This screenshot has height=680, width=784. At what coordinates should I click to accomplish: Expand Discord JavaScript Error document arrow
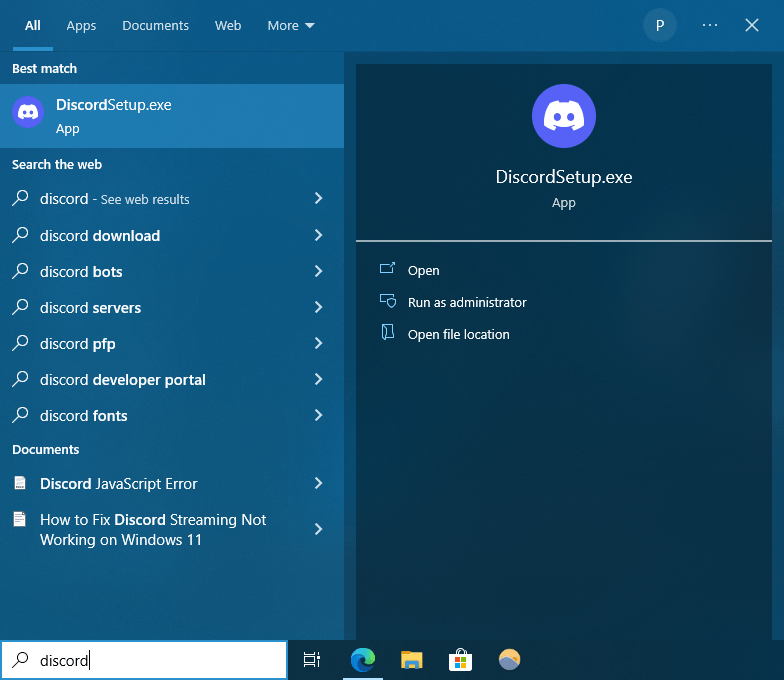click(318, 484)
